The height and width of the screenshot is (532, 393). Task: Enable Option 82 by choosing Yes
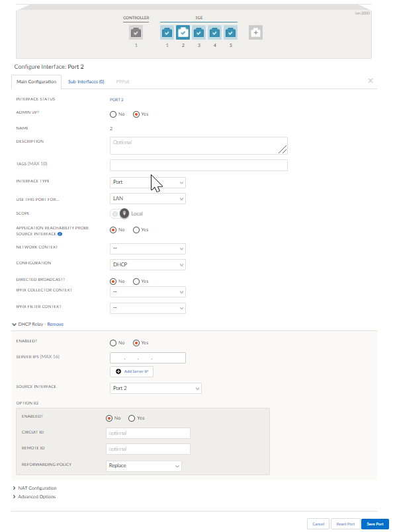[132, 418]
